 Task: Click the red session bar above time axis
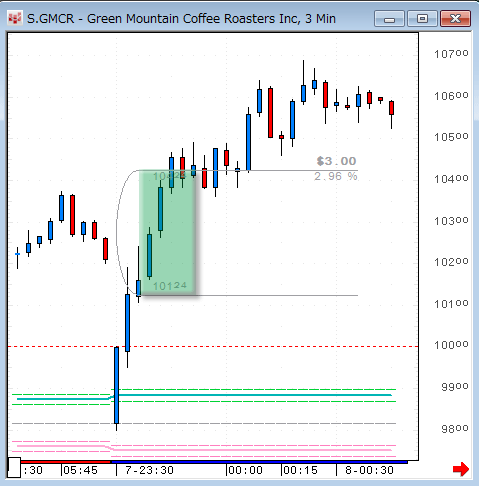tap(65, 462)
